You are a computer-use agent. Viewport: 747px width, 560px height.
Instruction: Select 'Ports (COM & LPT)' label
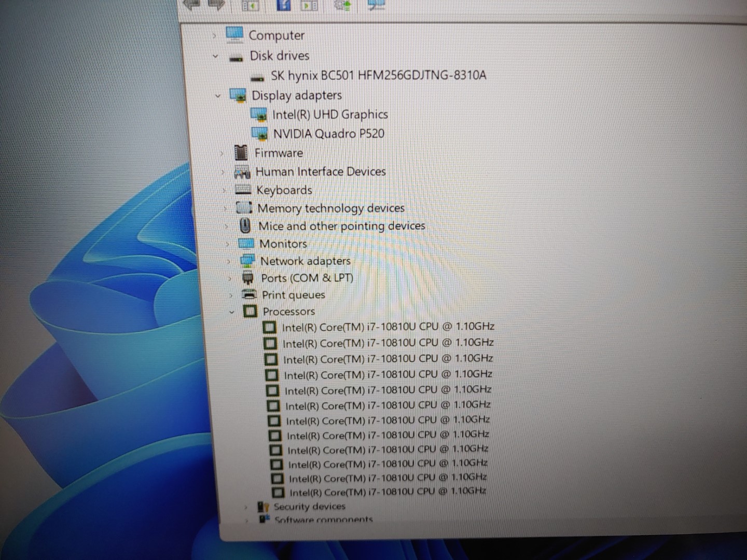click(x=307, y=278)
